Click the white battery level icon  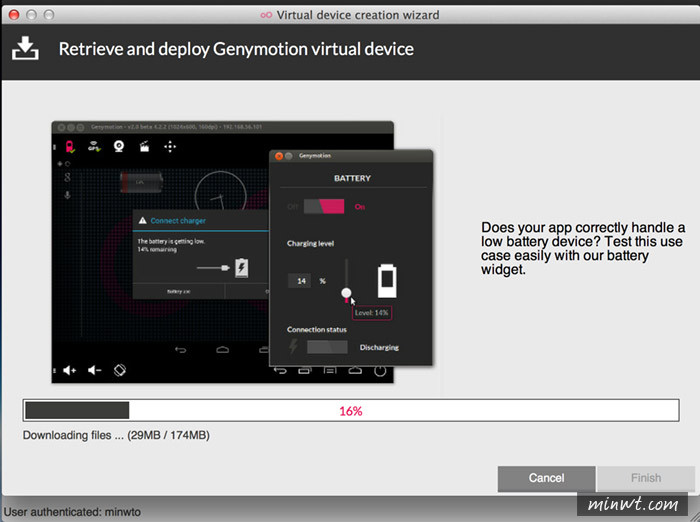(387, 280)
